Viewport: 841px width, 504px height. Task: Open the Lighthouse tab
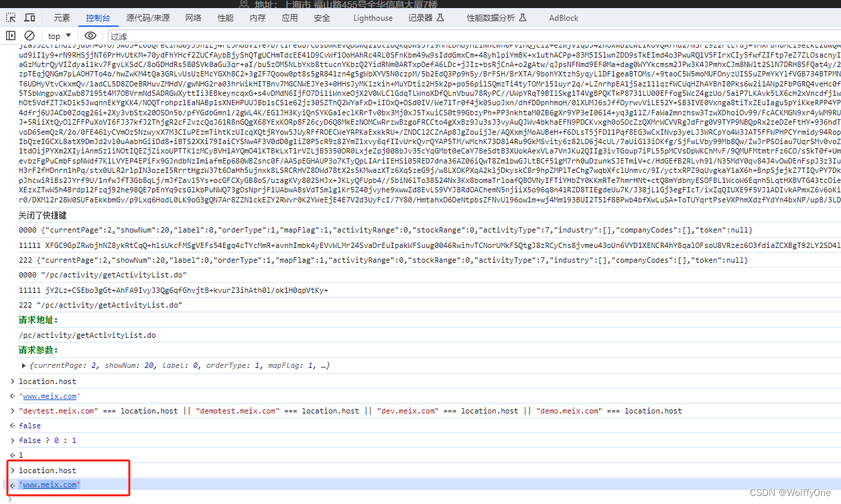coord(373,18)
